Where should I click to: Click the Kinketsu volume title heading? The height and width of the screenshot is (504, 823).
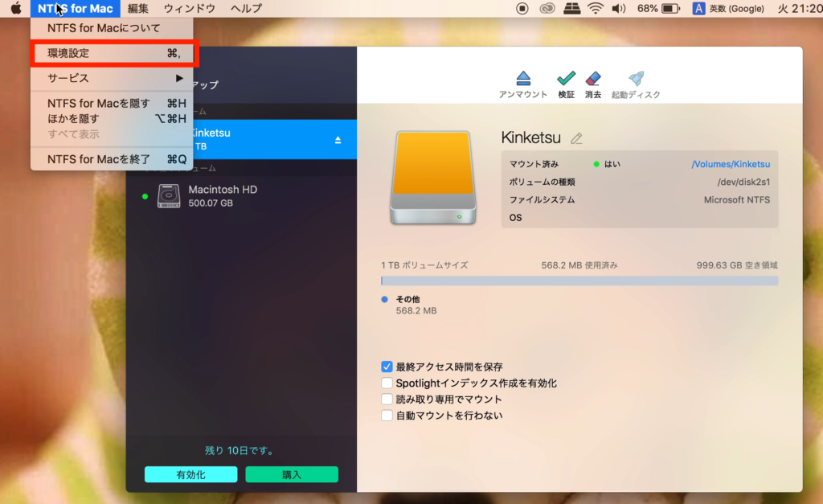click(530, 137)
